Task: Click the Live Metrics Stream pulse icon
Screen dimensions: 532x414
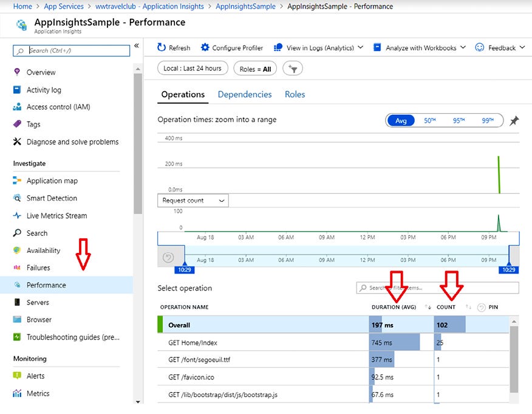Action: (x=17, y=215)
